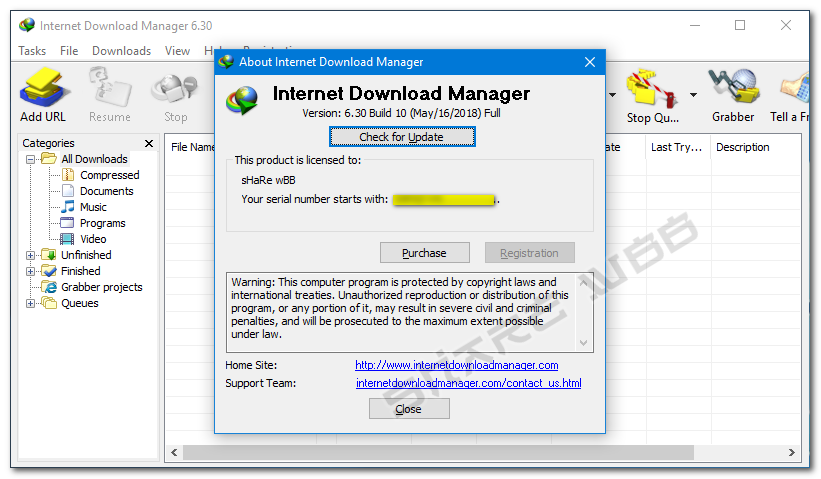Select the Compressed category icon
Screen dimensions: 821x479
coord(68,175)
